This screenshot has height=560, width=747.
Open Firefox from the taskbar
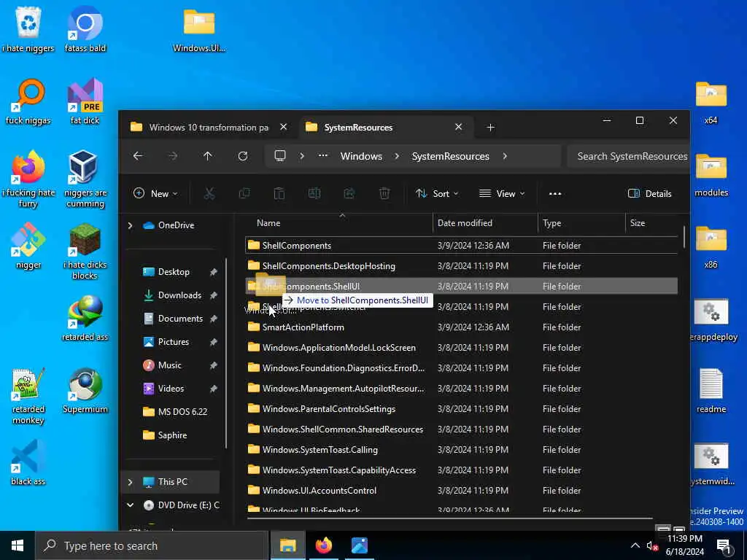[x=323, y=545]
